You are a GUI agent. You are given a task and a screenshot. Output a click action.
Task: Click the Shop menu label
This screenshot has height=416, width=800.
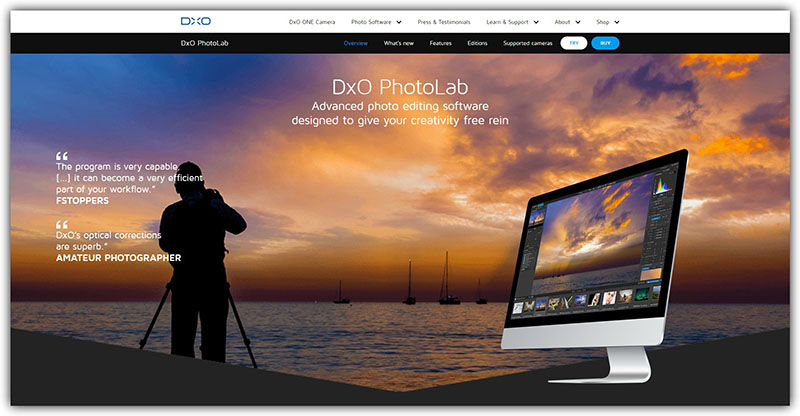602,21
